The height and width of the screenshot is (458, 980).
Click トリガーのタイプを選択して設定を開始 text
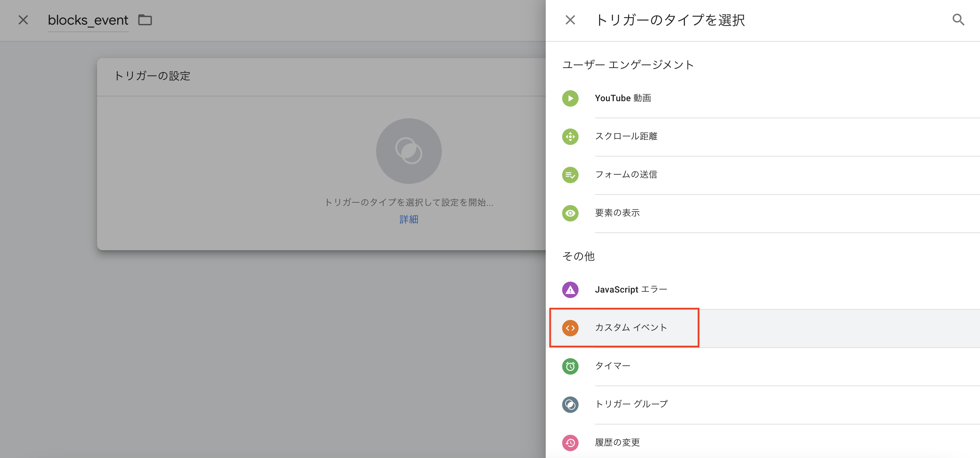pos(409,202)
